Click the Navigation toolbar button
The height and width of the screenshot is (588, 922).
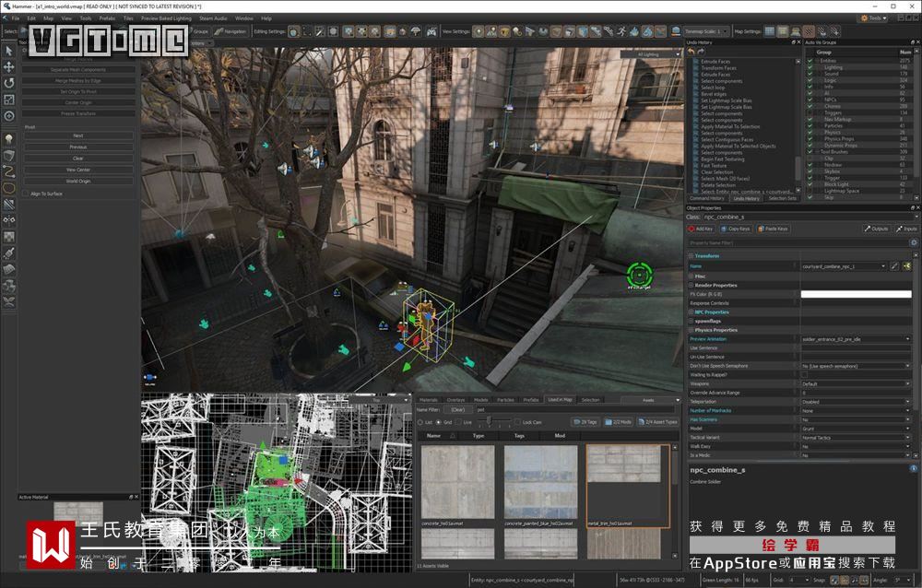[230, 31]
